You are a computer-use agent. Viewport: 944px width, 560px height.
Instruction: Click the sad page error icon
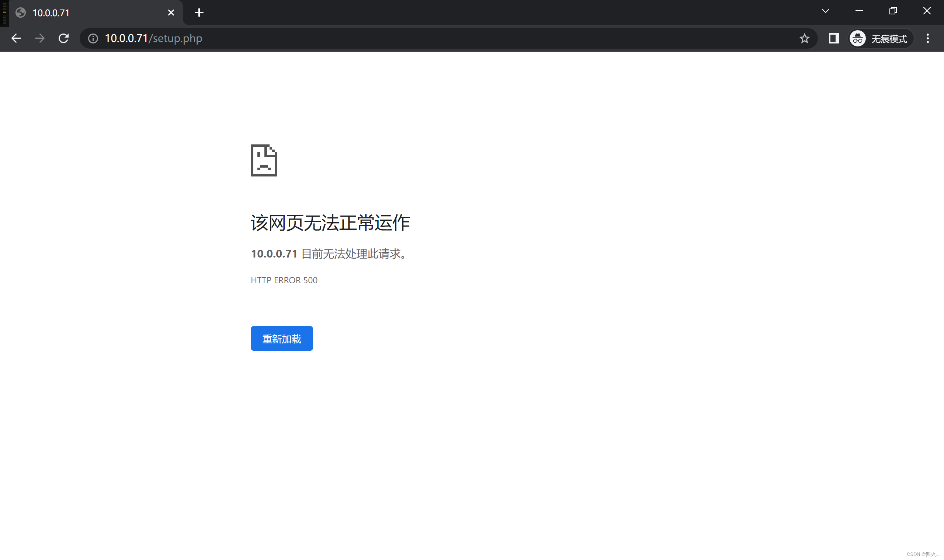[264, 160]
